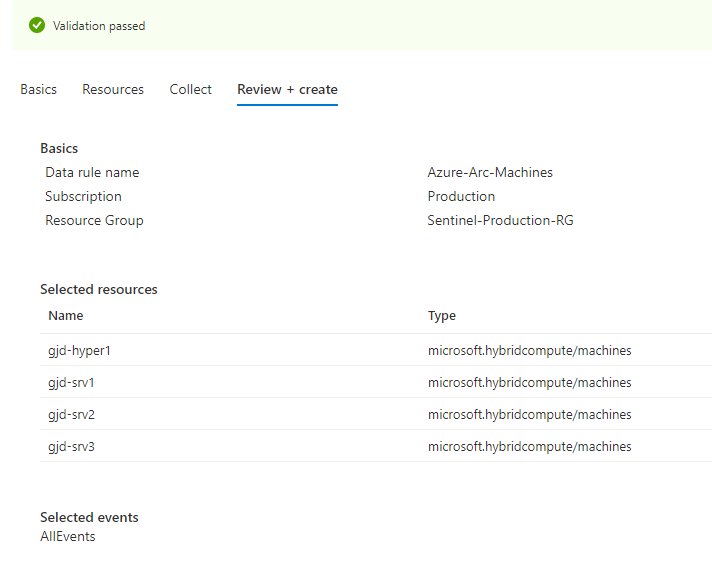Image resolution: width=712 pixels, height=587 pixels.
Task: Click the green validation passed checkmark icon
Action: pos(37,25)
